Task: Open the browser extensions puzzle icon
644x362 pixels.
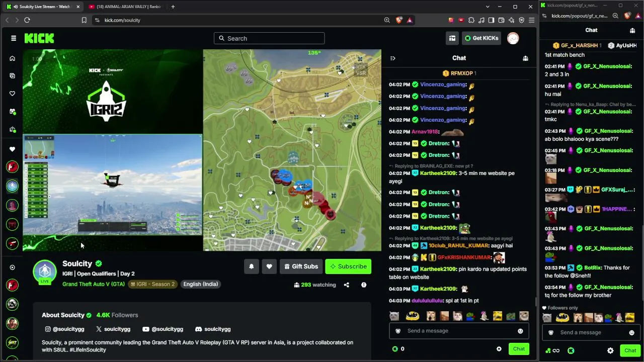Action: (471, 20)
